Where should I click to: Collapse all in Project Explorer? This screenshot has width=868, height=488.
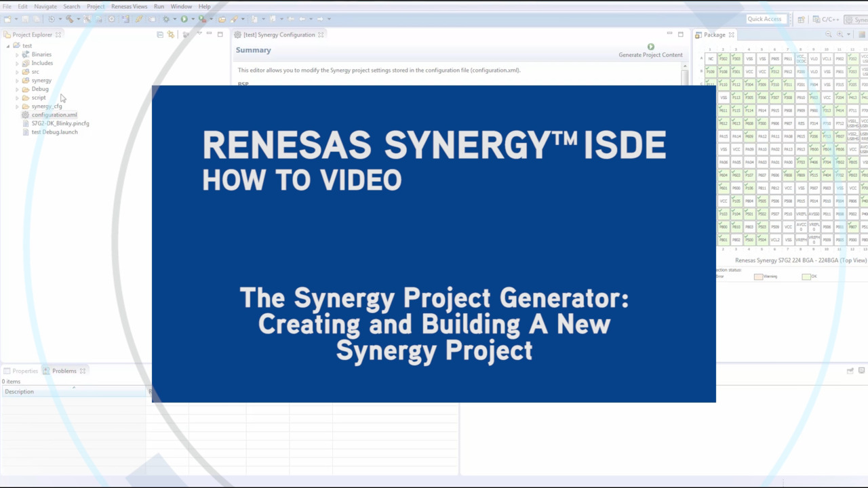click(x=160, y=35)
